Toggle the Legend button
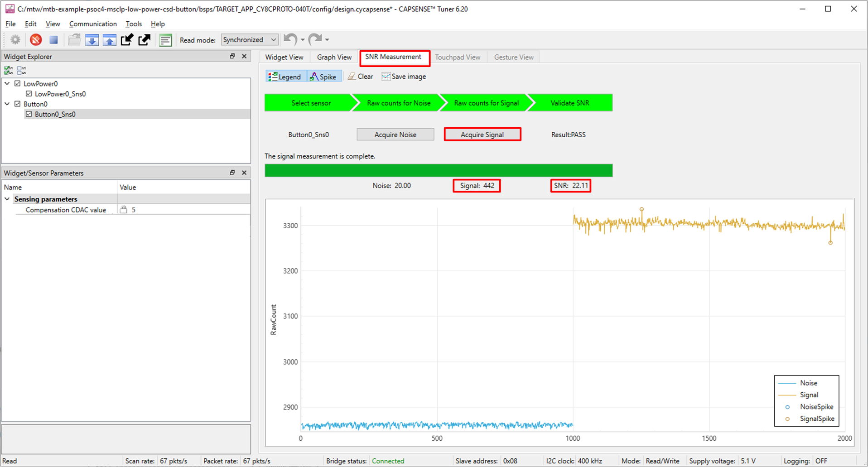868x467 pixels. pyautogui.click(x=286, y=77)
